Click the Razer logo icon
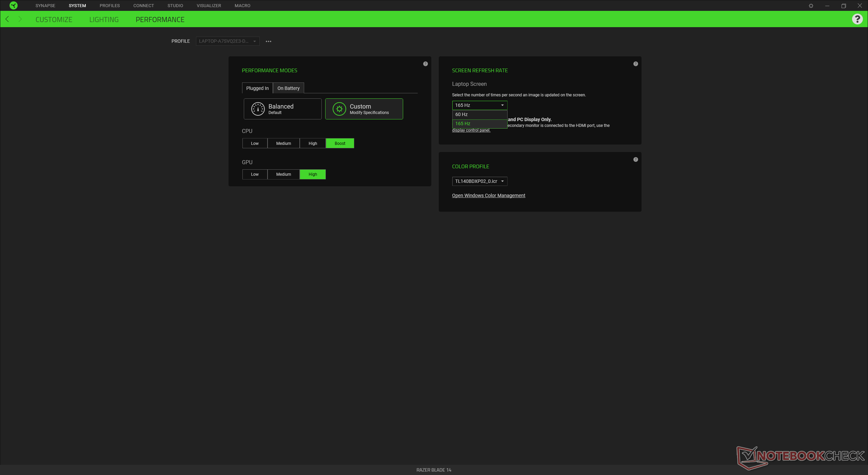The width and height of the screenshot is (868, 475). tap(14, 5)
